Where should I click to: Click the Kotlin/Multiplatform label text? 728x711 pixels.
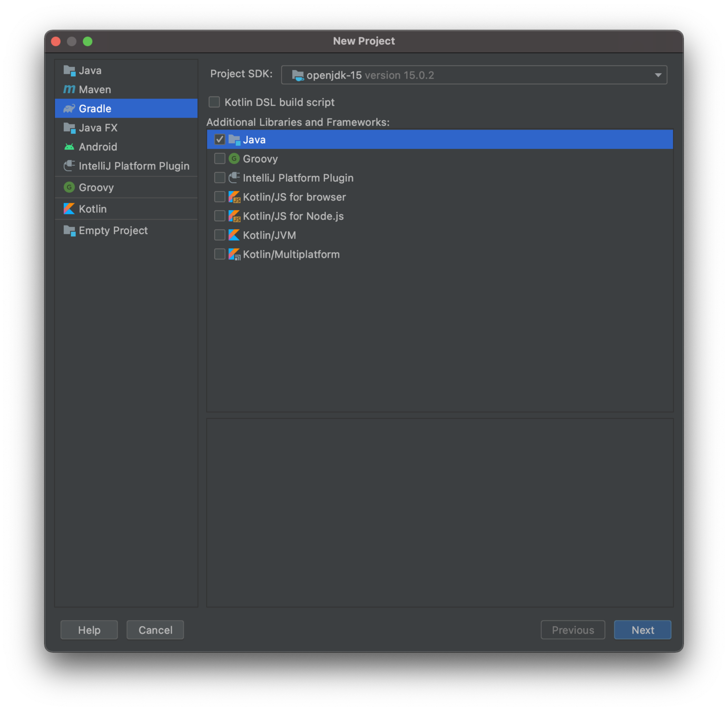tap(291, 254)
